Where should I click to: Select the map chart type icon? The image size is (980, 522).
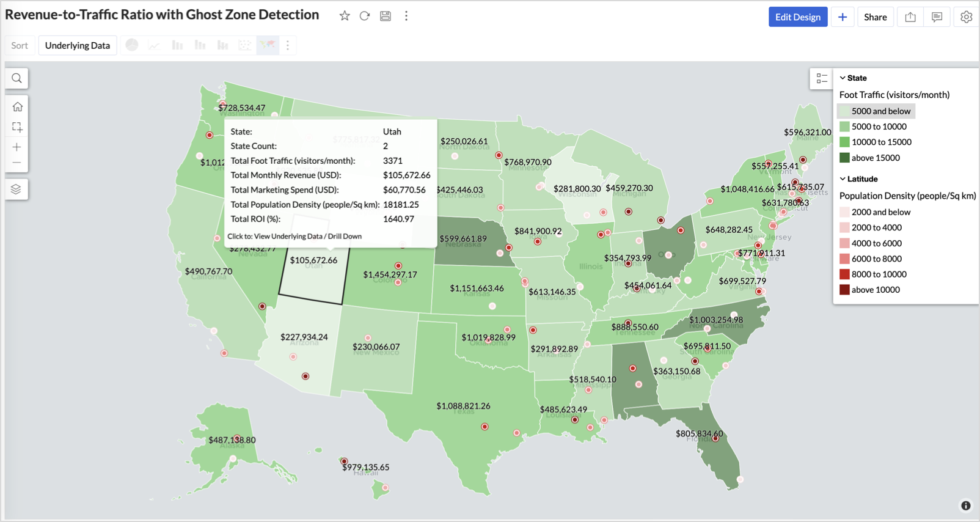[268, 45]
